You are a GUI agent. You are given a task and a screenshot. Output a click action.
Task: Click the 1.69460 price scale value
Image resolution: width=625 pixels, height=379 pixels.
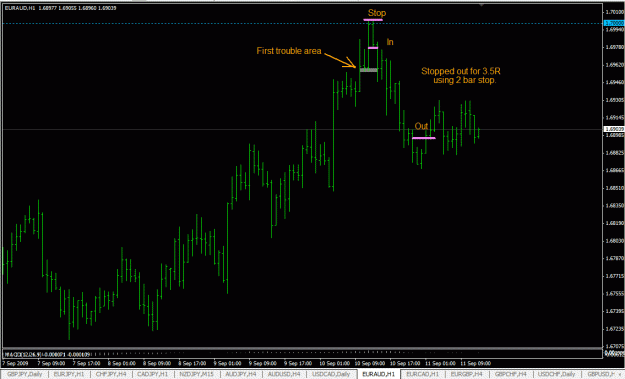[x=614, y=82]
